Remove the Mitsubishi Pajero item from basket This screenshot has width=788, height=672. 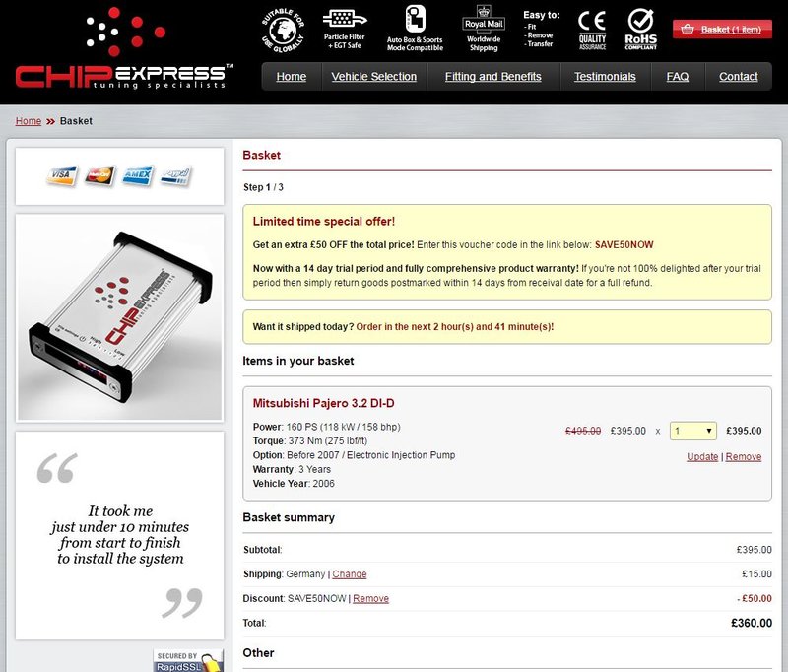pos(744,457)
